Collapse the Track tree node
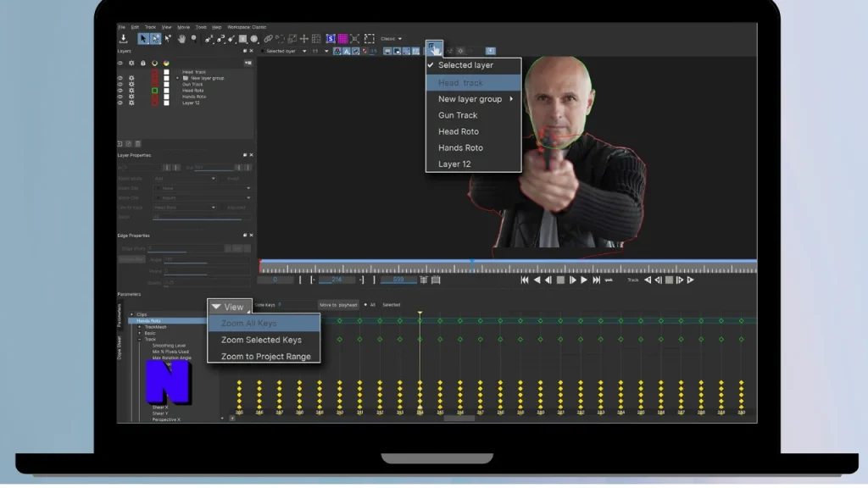 140,339
